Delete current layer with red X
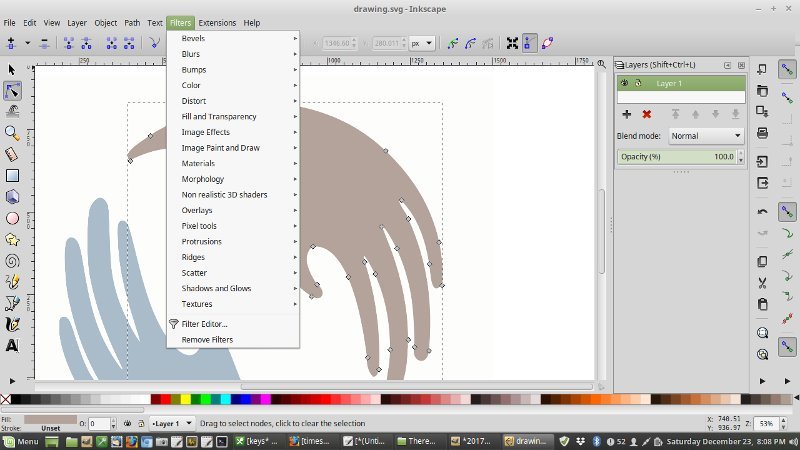 click(646, 114)
